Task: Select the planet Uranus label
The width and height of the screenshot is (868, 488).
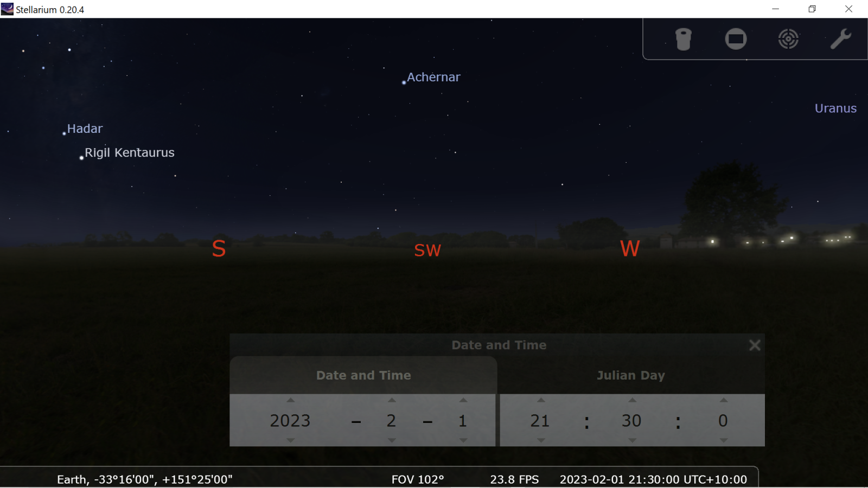Action: (x=835, y=108)
